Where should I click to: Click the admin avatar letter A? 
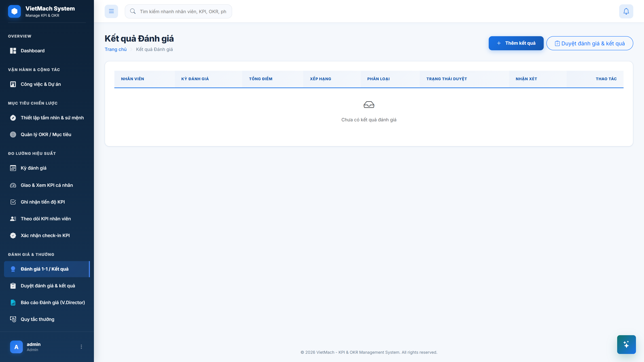(x=16, y=347)
